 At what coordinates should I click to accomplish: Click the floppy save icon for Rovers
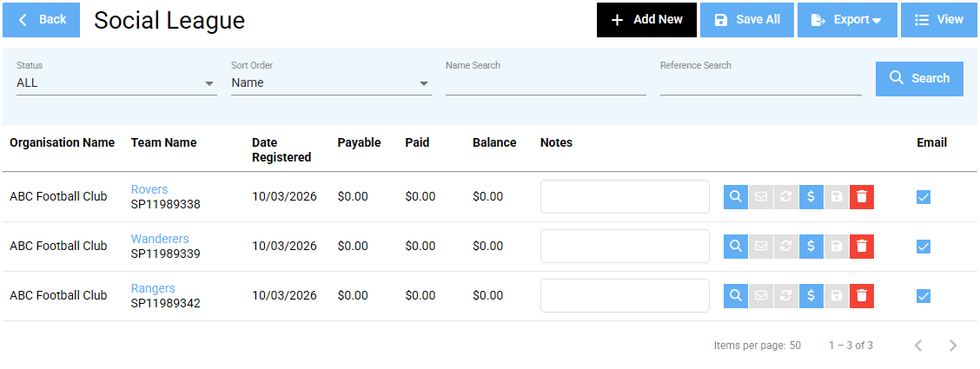tap(837, 197)
